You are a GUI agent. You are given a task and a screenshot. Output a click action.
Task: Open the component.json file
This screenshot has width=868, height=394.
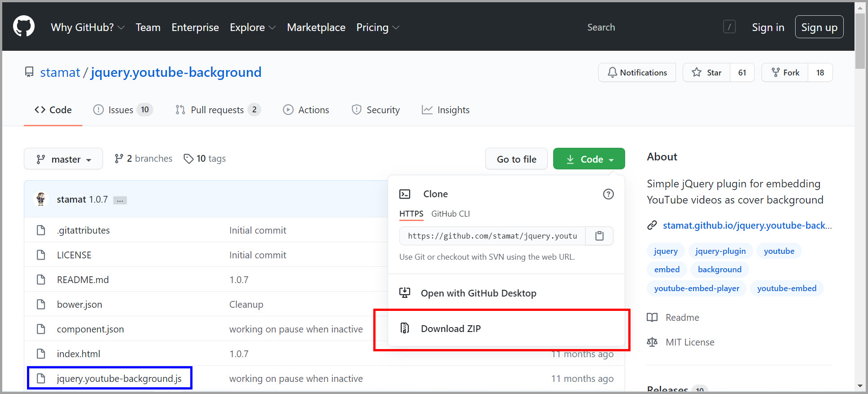click(x=90, y=329)
